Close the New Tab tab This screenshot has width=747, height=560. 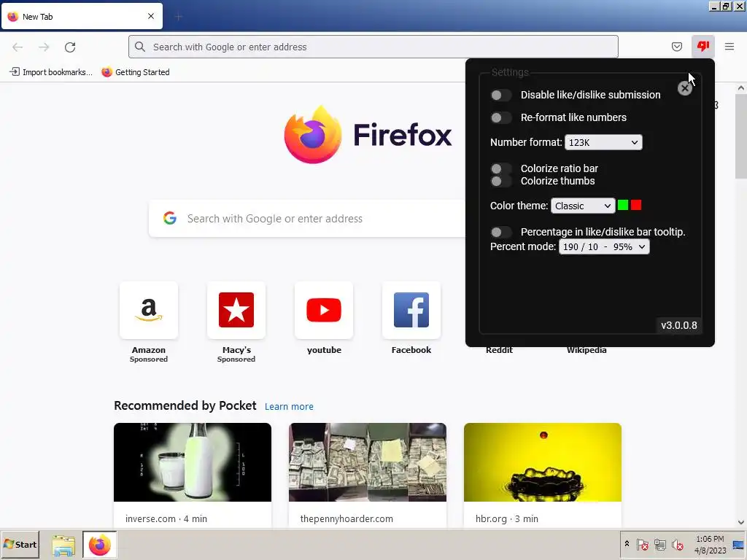coord(151,16)
